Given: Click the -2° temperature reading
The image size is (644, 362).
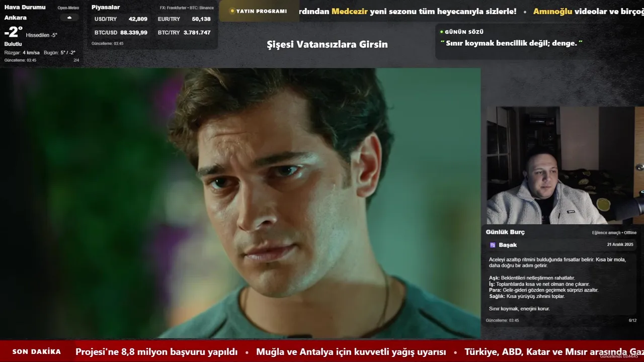Looking at the screenshot, I should pos(14,33).
